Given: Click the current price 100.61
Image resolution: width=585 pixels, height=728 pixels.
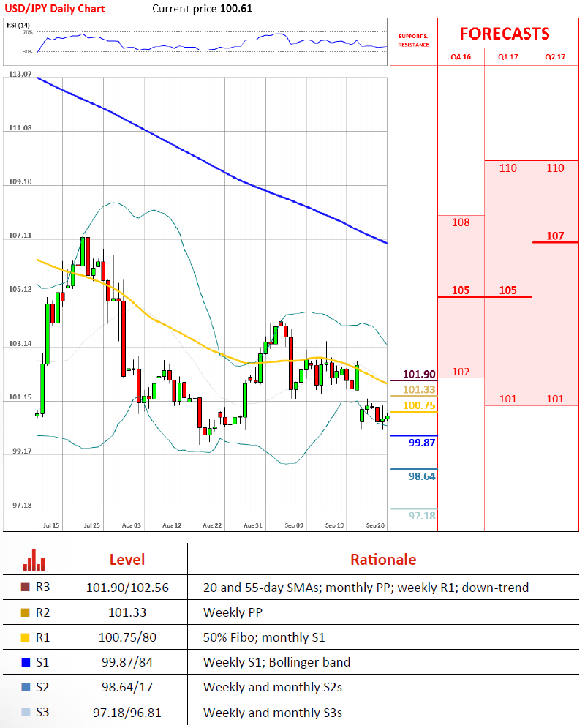Looking at the screenshot, I should (237, 8).
